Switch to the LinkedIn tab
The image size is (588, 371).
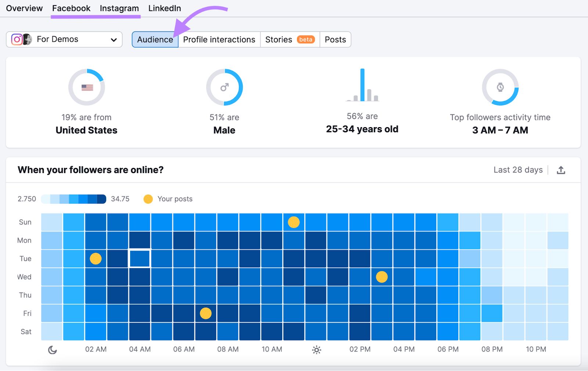(x=164, y=8)
